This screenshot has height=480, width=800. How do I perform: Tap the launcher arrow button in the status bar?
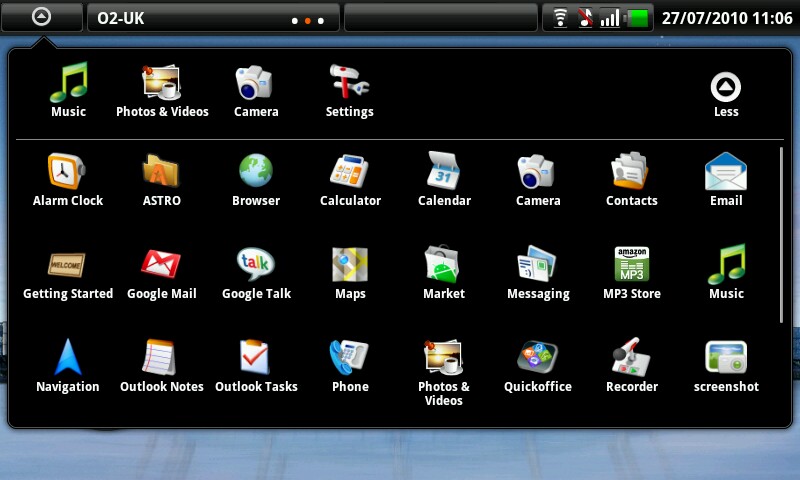(42, 17)
